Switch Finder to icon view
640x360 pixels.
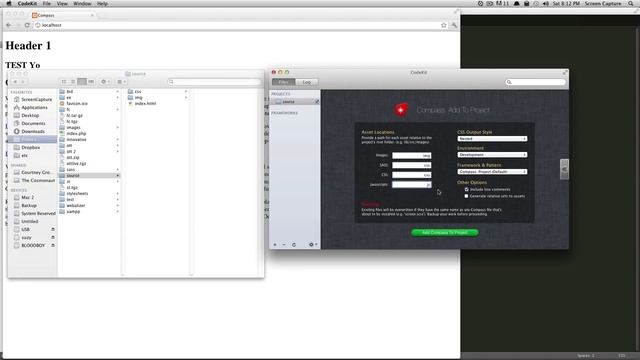[64, 82]
